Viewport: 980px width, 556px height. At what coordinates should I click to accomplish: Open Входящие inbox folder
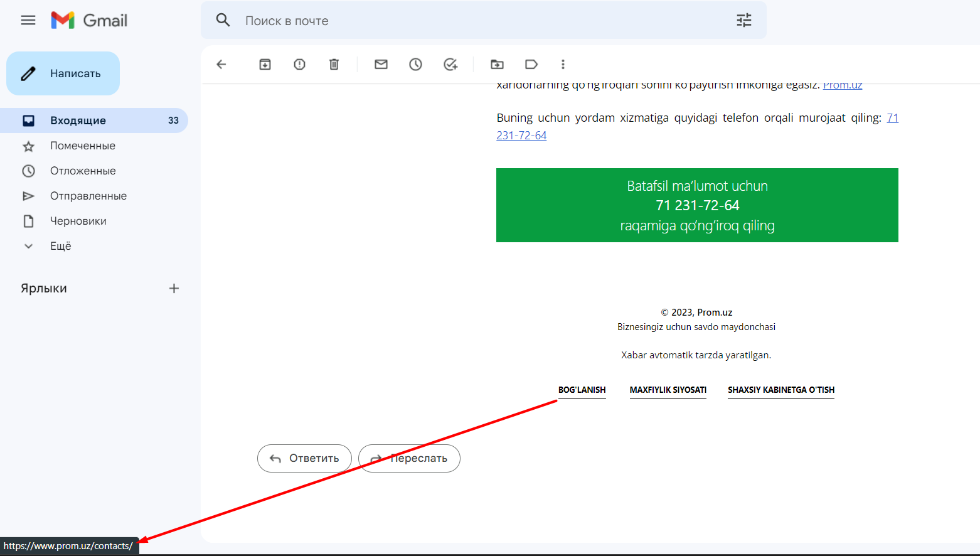tap(94, 120)
